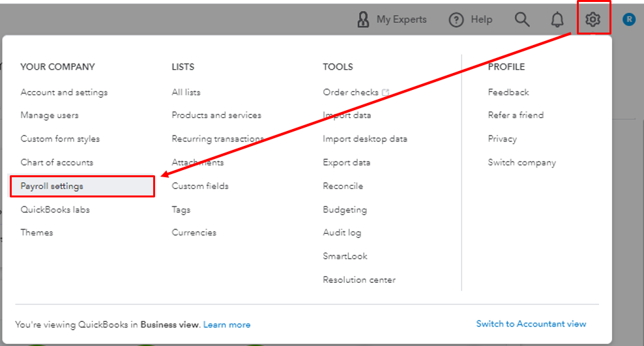Click the Learn more link

click(x=227, y=324)
